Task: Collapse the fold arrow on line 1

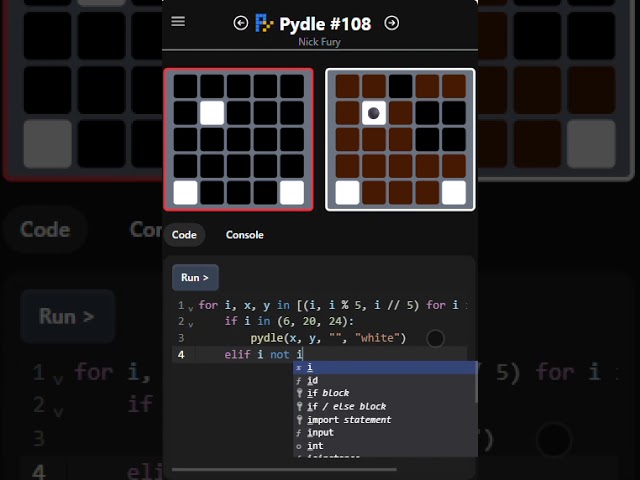Action: [190, 308]
